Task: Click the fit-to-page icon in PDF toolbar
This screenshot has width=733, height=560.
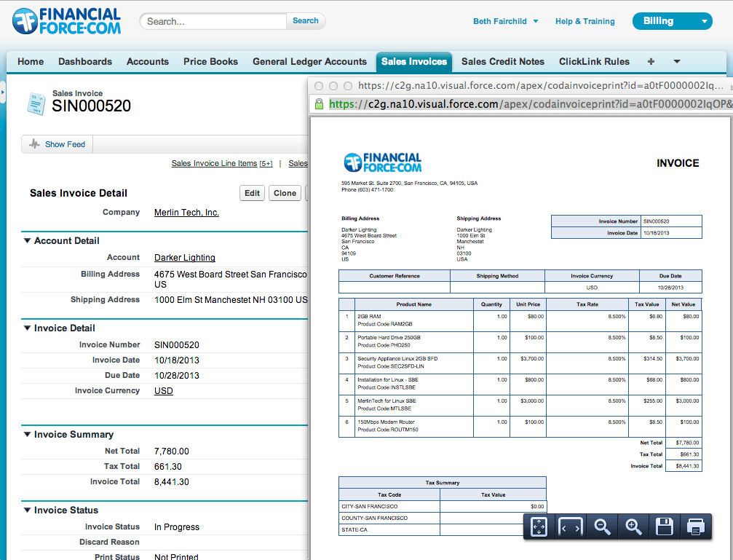Action: pyautogui.click(x=539, y=527)
